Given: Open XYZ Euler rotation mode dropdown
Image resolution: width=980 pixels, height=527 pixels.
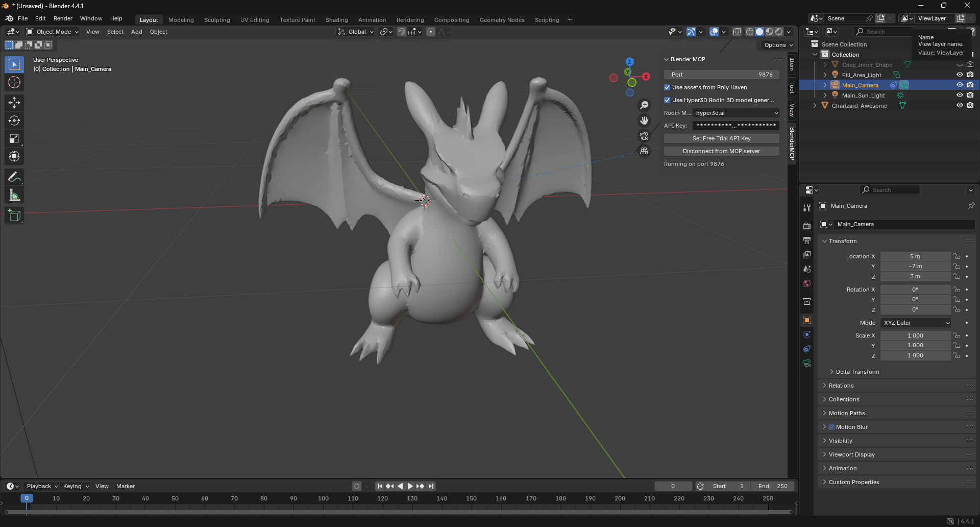Looking at the screenshot, I should pyautogui.click(x=916, y=323).
